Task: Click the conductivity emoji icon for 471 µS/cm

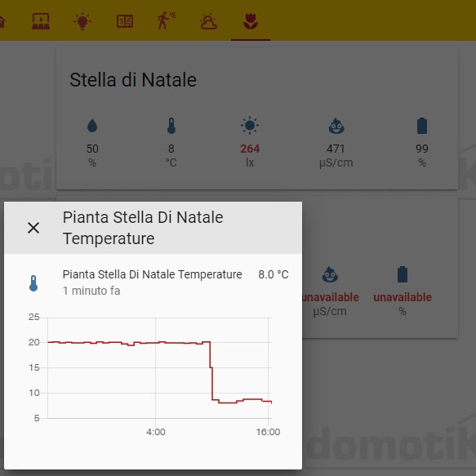Action: [336, 126]
